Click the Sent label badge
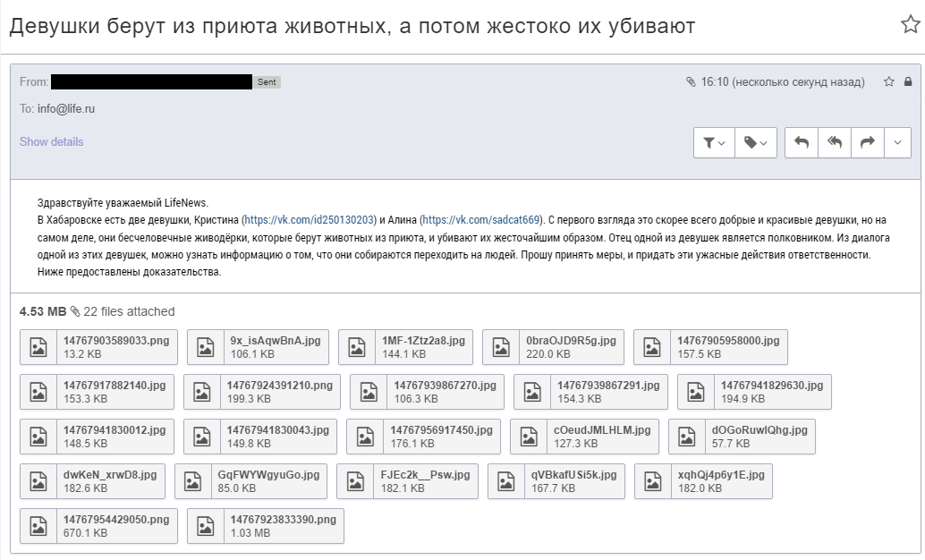Screen dimensions: 925x560 tap(267, 82)
